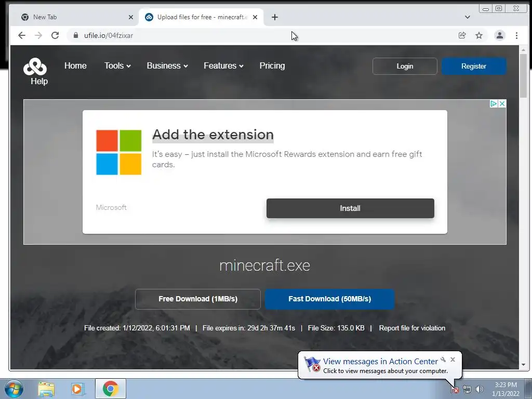Click the scrollbar down arrow
This screenshot has width=532, height=399.
point(523,365)
